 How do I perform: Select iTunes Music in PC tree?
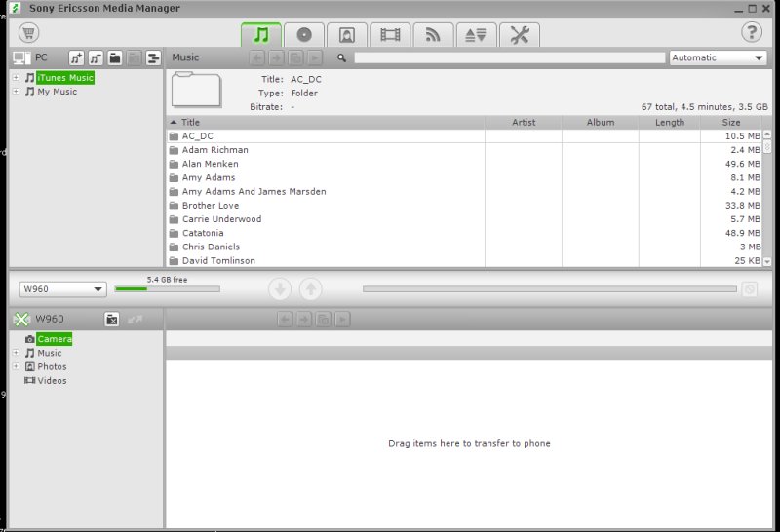pyautogui.click(x=64, y=78)
